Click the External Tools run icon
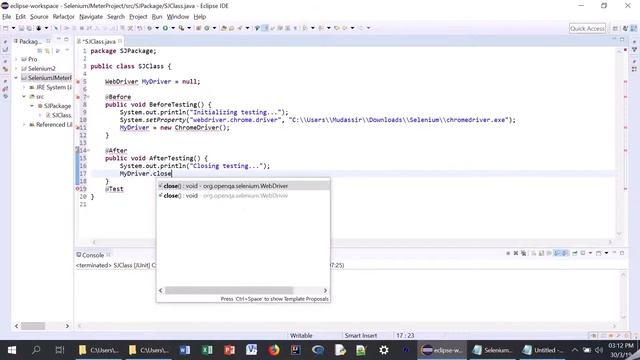Viewport: 640px width, 360px height. pos(181,28)
